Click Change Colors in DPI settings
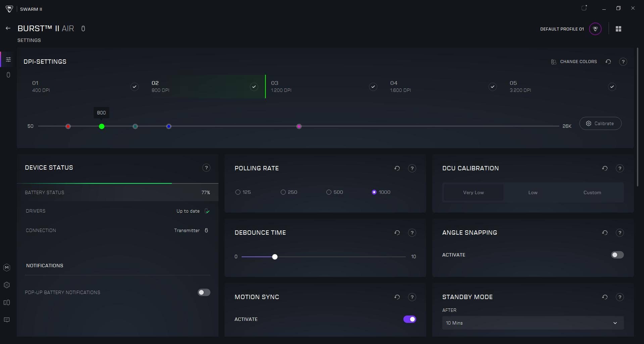This screenshot has height=344, width=644. [x=574, y=62]
